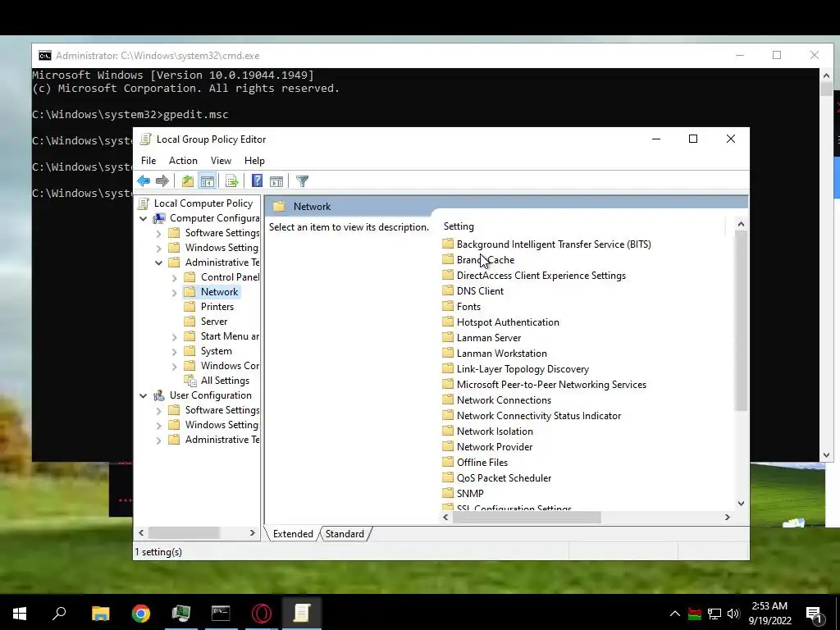
Task: Click the Forward arrow in toolbar
Action: click(162, 181)
